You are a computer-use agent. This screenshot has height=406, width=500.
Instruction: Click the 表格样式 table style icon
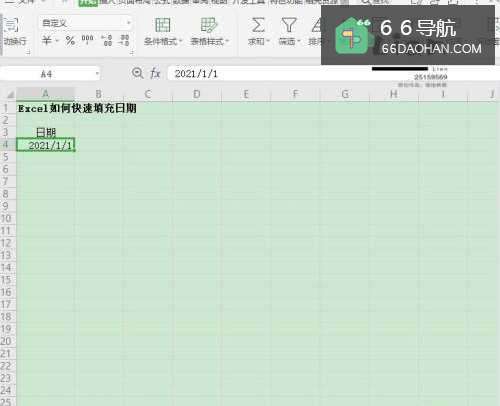(x=209, y=25)
